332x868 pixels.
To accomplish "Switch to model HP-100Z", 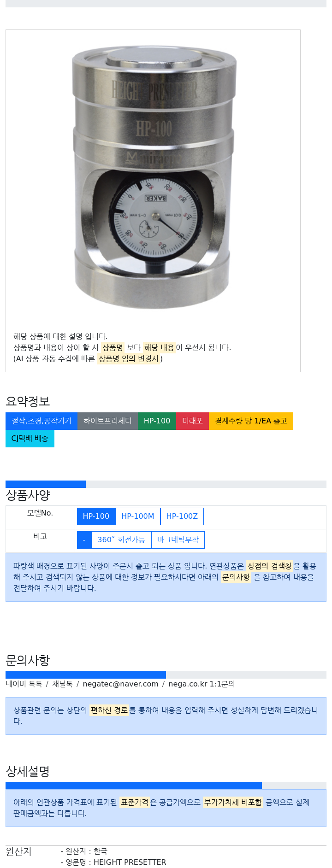I will coord(182,516).
